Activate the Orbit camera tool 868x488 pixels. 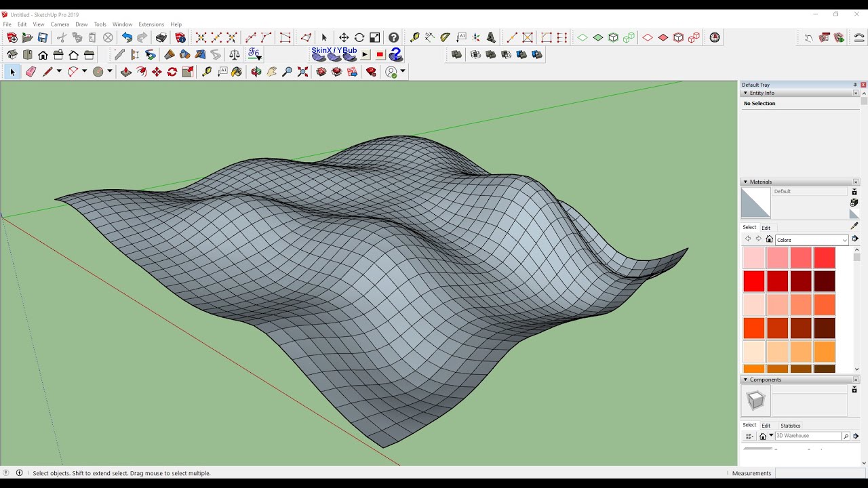(x=256, y=72)
